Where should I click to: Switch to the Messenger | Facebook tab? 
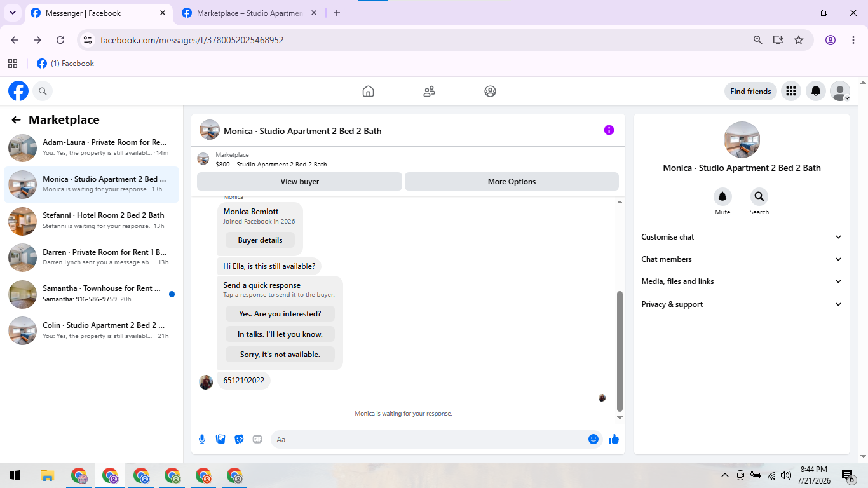click(98, 13)
